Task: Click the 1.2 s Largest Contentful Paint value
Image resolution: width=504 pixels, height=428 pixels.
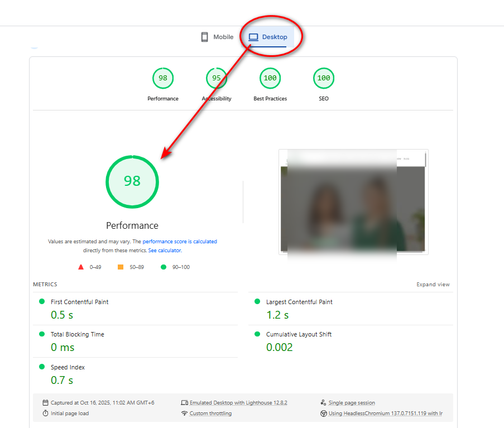Action: pos(277,315)
